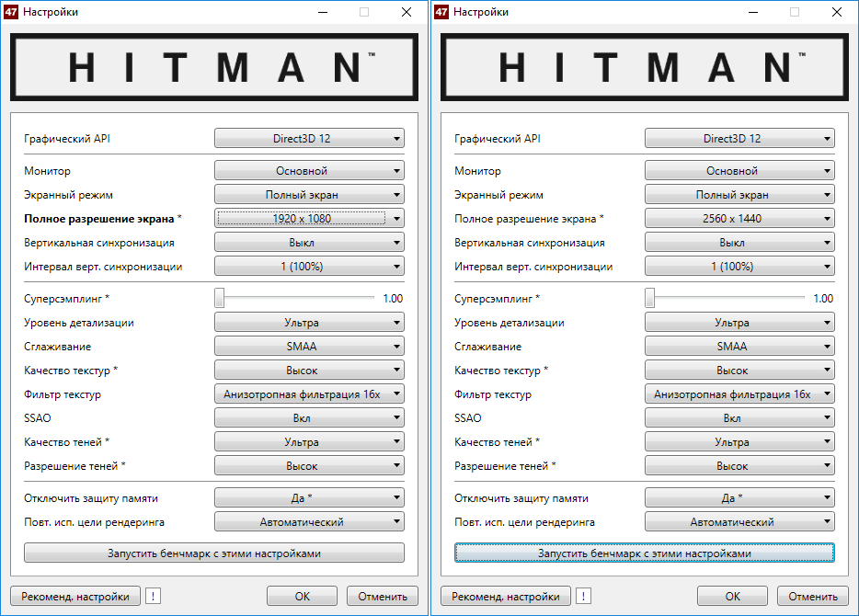Open Разрешение теней dropdown in left window
The height and width of the screenshot is (616, 859).
click(310, 466)
